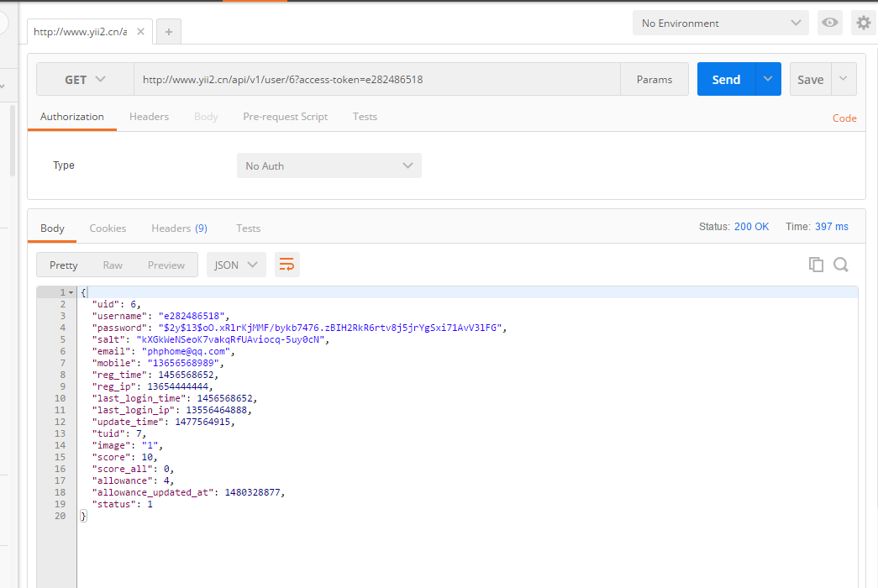
Task: Click the Send button
Action: click(x=726, y=80)
